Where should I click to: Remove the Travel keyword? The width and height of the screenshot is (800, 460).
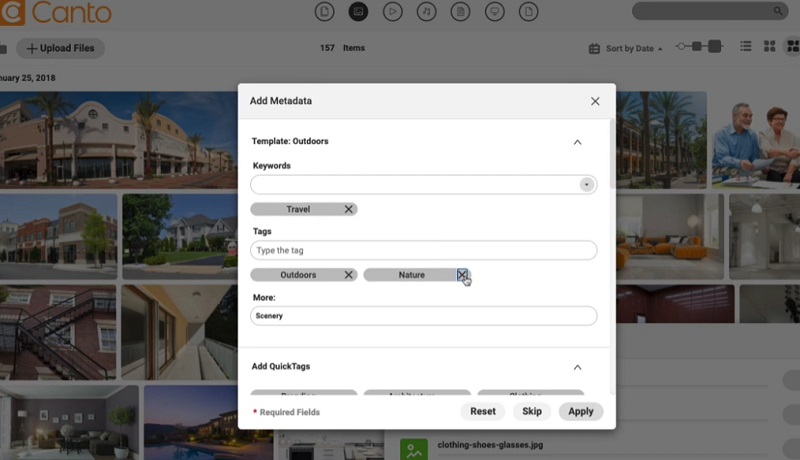tap(349, 209)
